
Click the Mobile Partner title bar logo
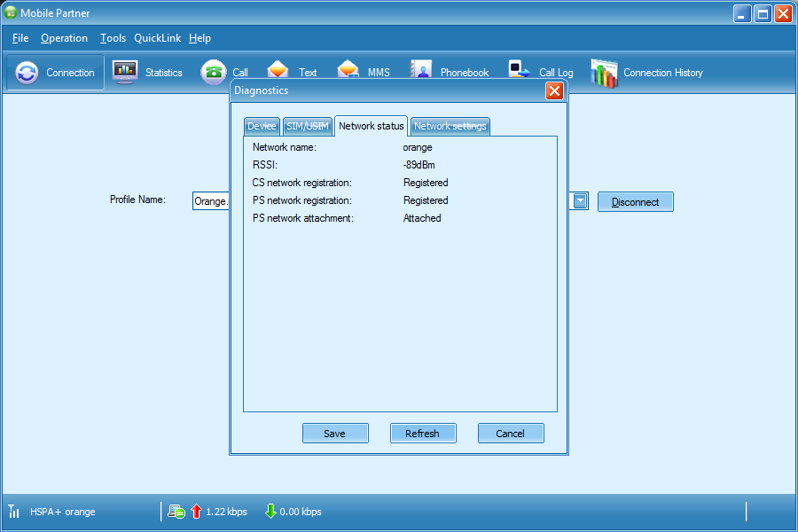[10, 12]
